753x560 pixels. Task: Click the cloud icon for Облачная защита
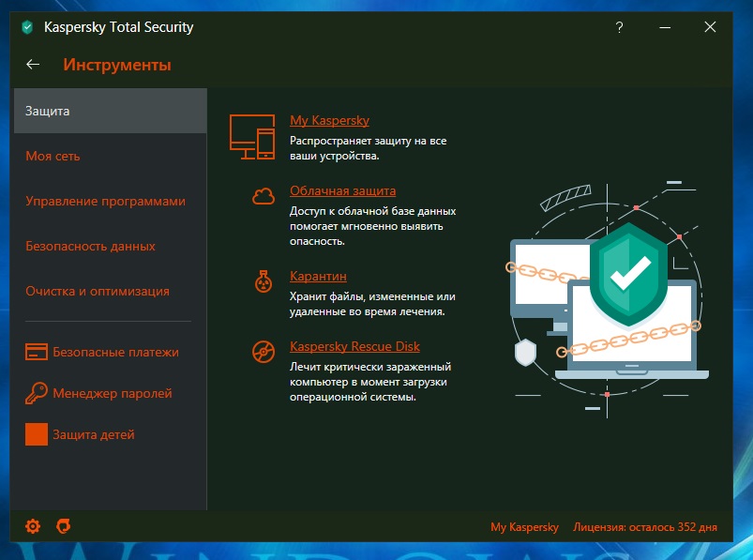pyautogui.click(x=264, y=196)
